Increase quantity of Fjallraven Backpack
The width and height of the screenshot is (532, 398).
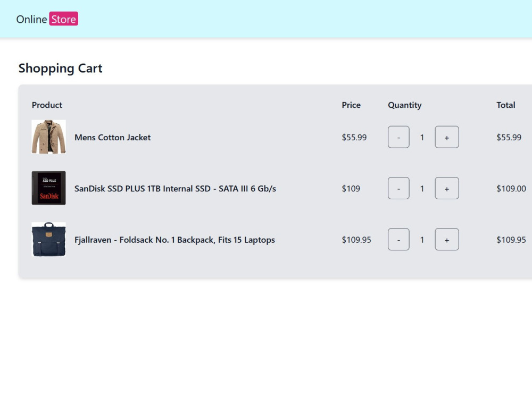[x=447, y=239]
